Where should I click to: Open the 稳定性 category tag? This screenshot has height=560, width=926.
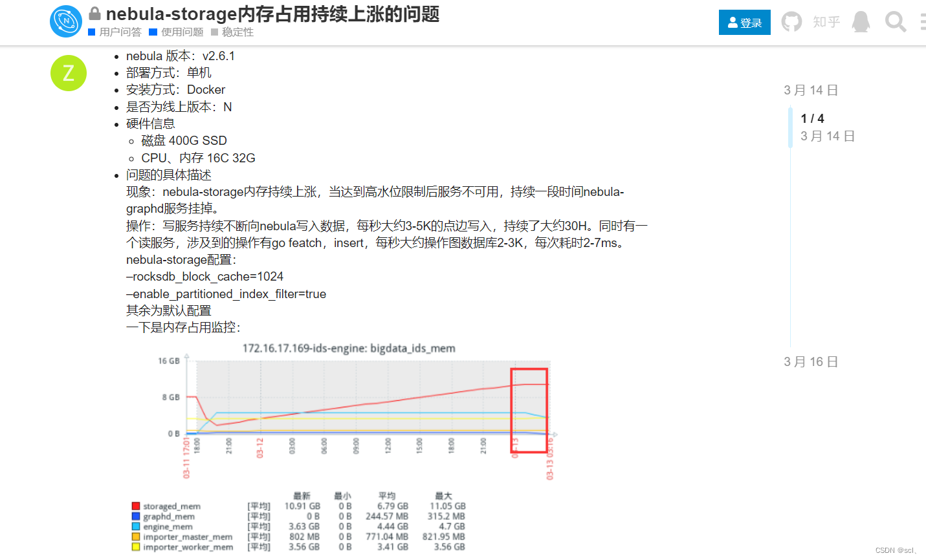[232, 32]
